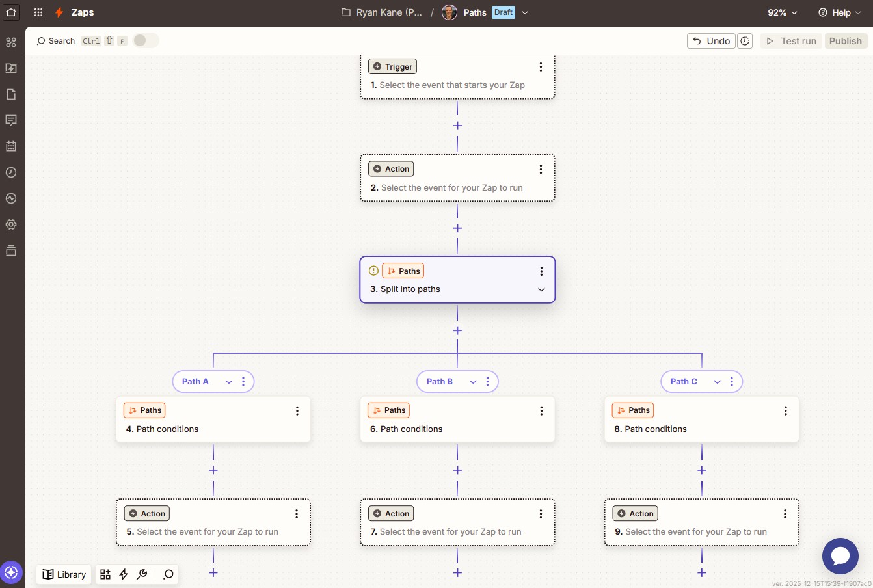Open the app grid launcher

click(38, 12)
